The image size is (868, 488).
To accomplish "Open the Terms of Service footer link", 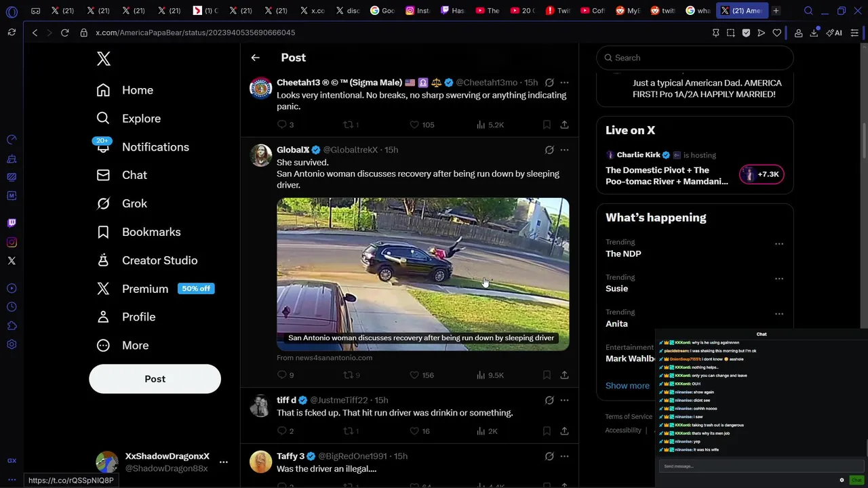I will [x=629, y=417].
